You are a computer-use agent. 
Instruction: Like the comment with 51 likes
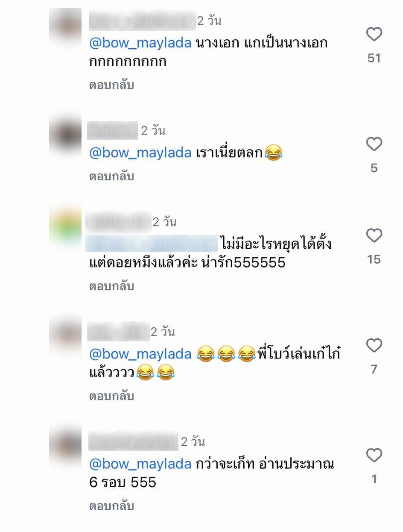pyautogui.click(x=374, y=35)
